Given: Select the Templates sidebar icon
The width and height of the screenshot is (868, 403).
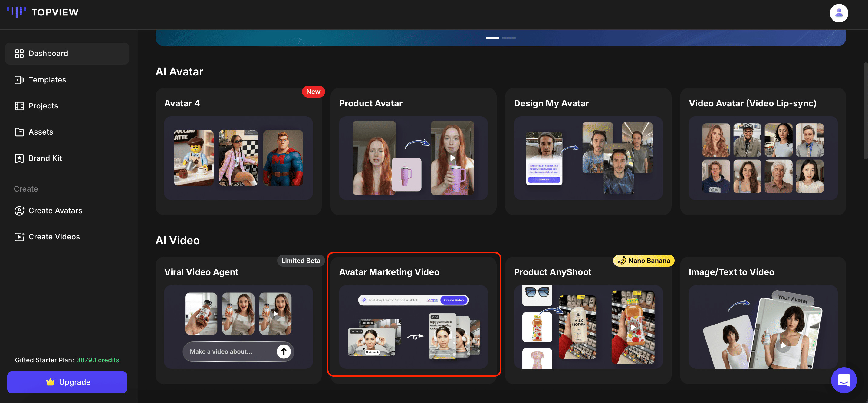Looking at the screenshot, I should click(x=19, y=80).
